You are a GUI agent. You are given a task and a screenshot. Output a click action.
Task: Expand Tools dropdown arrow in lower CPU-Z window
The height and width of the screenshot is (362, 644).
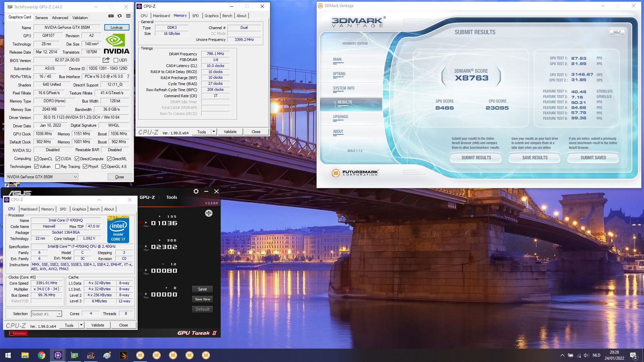[x=81, y=325]
